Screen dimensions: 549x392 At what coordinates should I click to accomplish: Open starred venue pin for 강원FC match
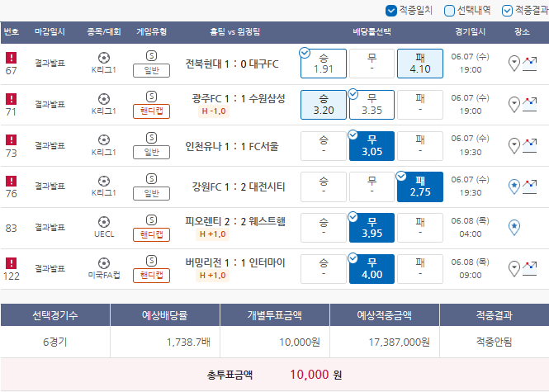tap(514, 187)
